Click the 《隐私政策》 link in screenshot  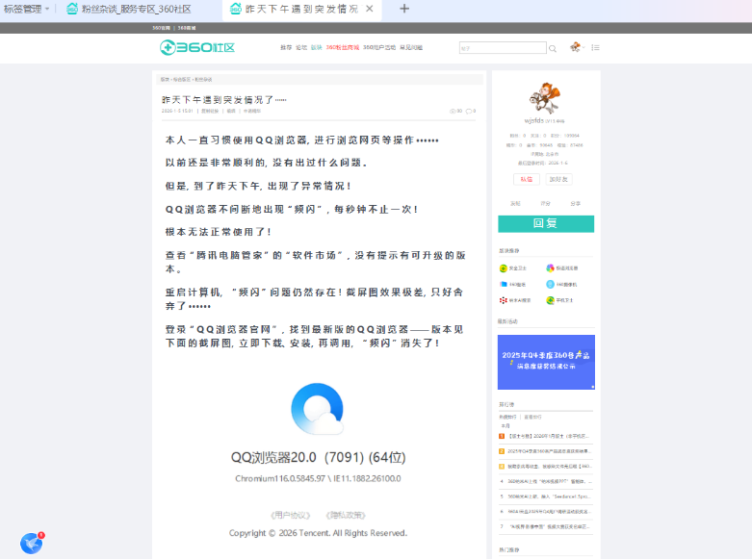point(346,516)
